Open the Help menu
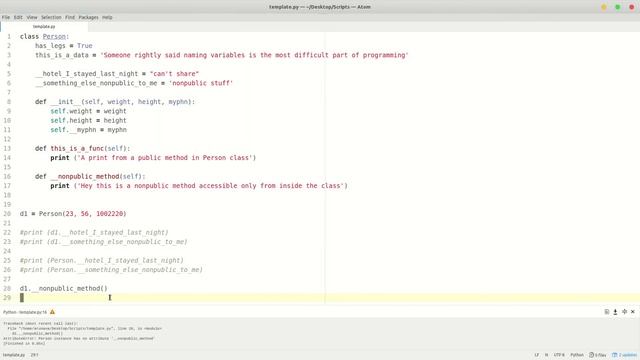Image resolution: width=640 pixels, height=360 pixels. click(107, 17)
